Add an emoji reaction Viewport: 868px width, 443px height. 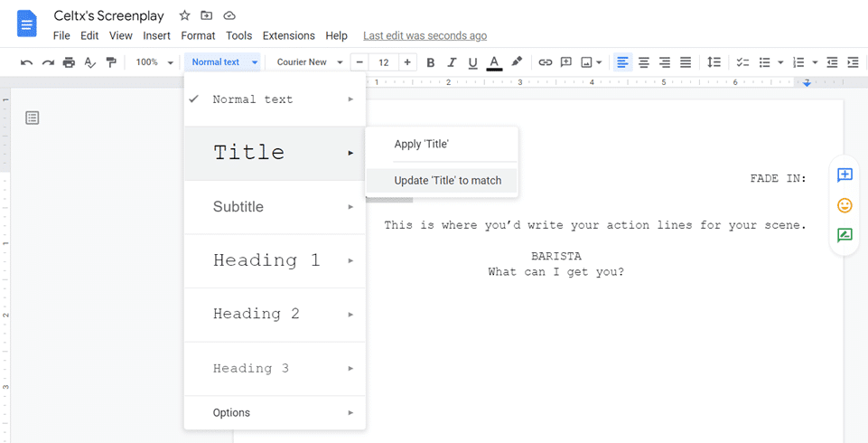[845, 205]
